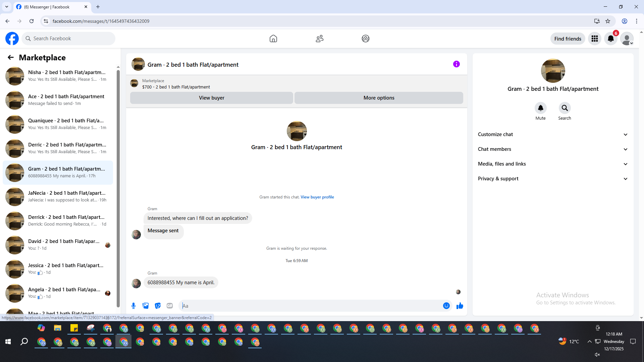
Task: Focus the Search Facebook field
Action: (x=68, y=39)
